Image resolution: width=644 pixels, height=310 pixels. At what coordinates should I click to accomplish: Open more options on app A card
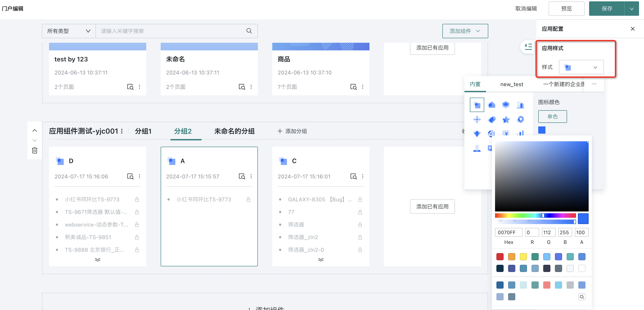point(251,176)
